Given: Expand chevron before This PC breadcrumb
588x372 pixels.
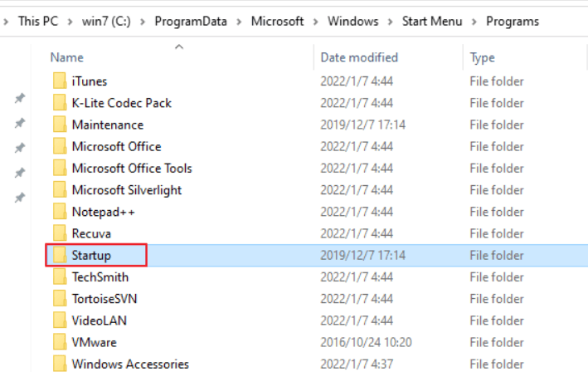Looking at the screenshot, I should click(x=6, y=22).
